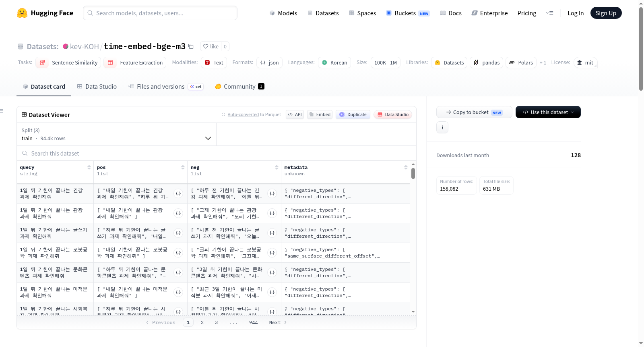Click the Embed button in Dataset Viewer
Screen dimensions: 644x347
click(320, 114)
